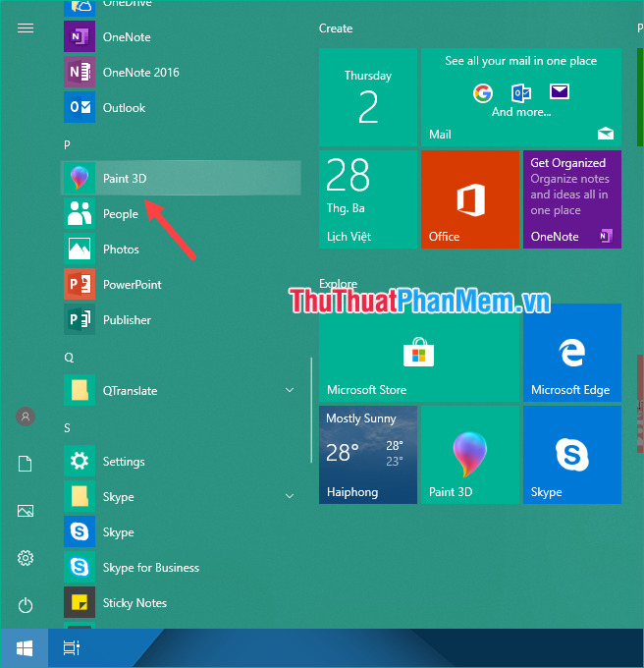Open the Outlook icon in app list
The width and height of the screenshot is (644, 668).
pos(80,107)
